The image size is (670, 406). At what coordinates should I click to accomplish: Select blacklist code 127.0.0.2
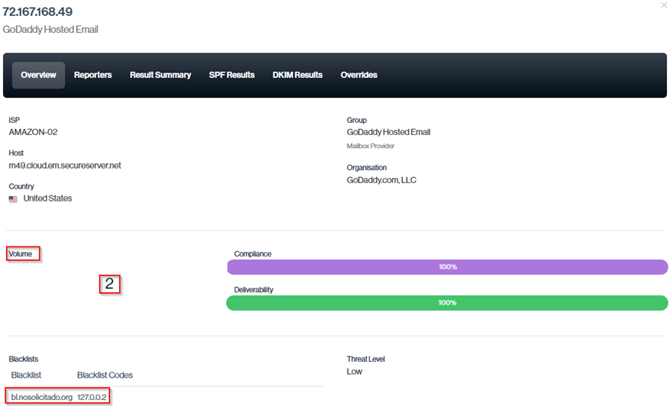[92, 397]
